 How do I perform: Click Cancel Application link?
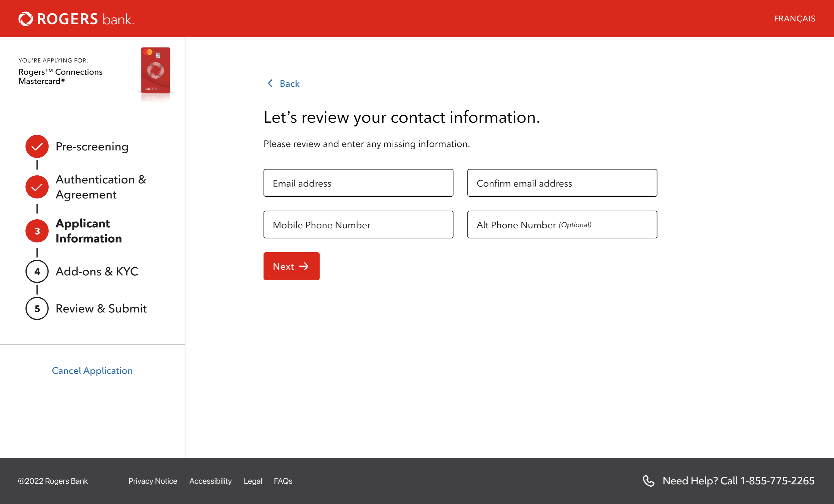pos(92,371)
